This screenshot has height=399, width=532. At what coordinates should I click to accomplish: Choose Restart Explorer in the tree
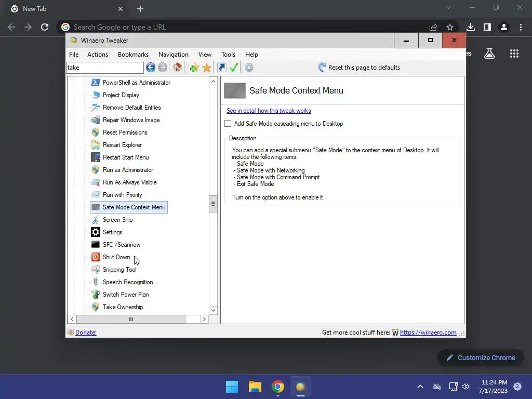point(122,145)
